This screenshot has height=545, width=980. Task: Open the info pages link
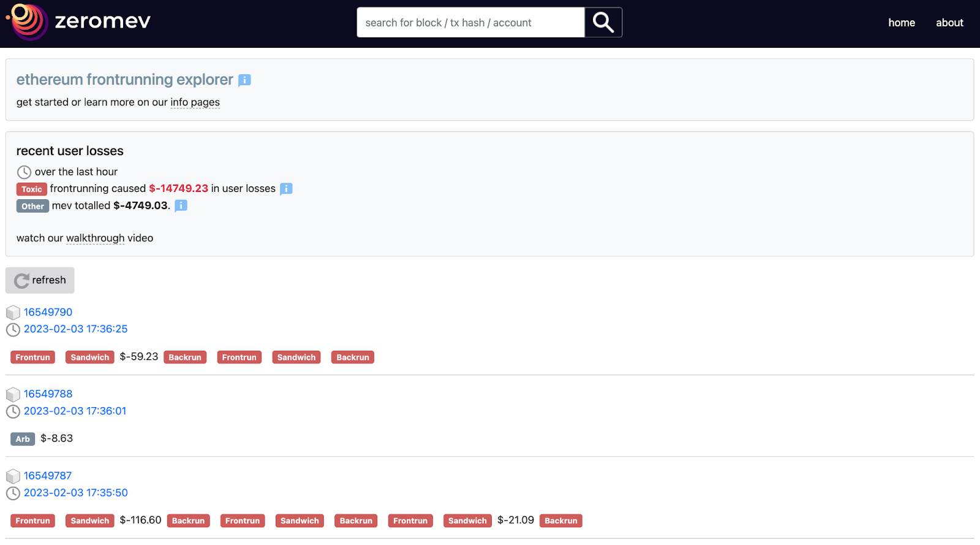(x=195, y=102)
